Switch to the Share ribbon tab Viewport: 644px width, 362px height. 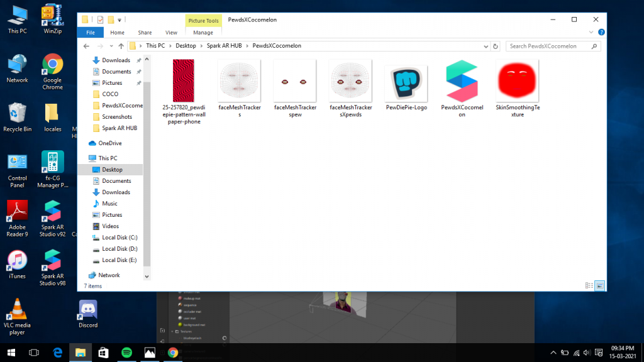(x=145, y=33)
